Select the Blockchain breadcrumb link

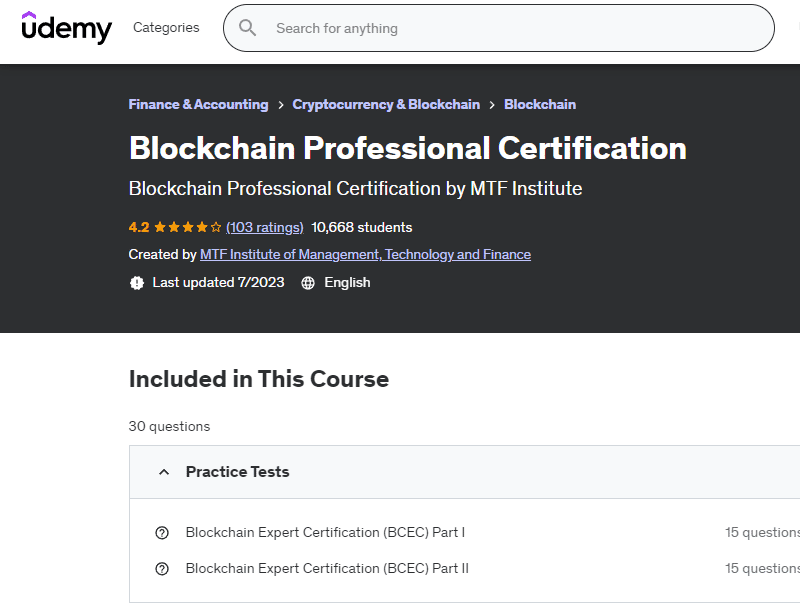point(540,104)
